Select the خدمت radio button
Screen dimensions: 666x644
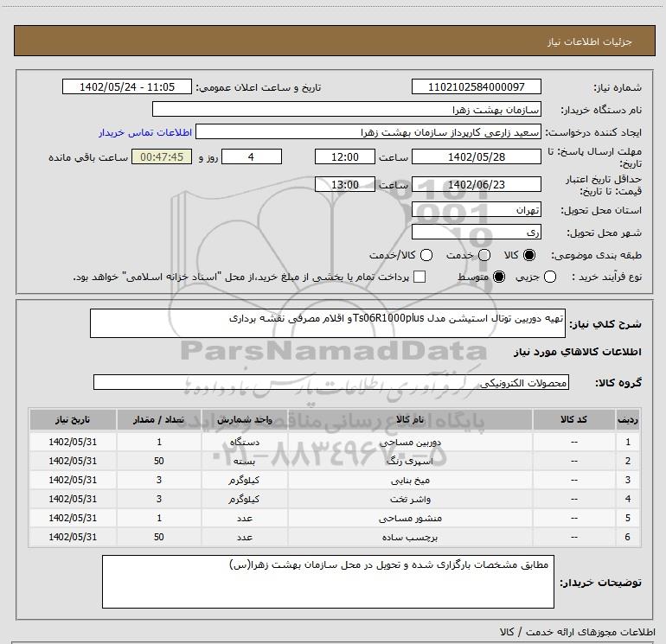click(x=484, y=255)
